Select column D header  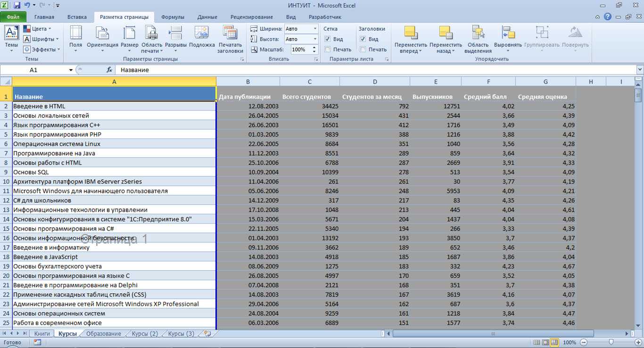(375, 82)
